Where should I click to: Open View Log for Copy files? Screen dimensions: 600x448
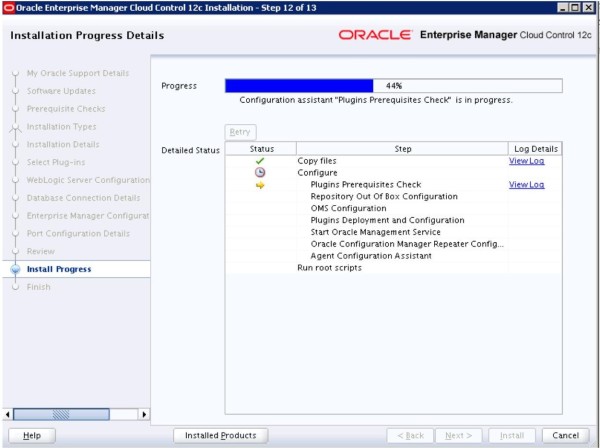pyautogui.click(x=526, y=161)
